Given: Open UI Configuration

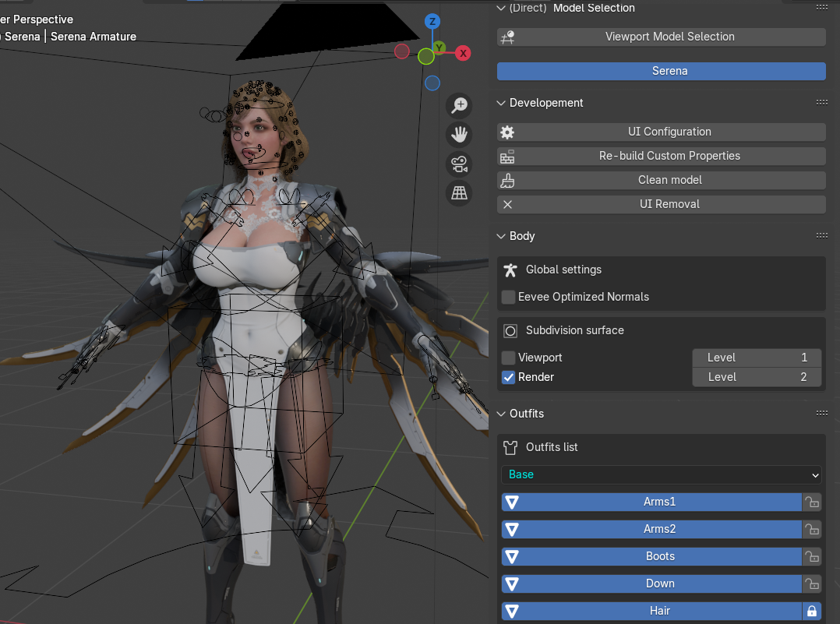Looking at the screenshot, I should (x=661, y=132).
